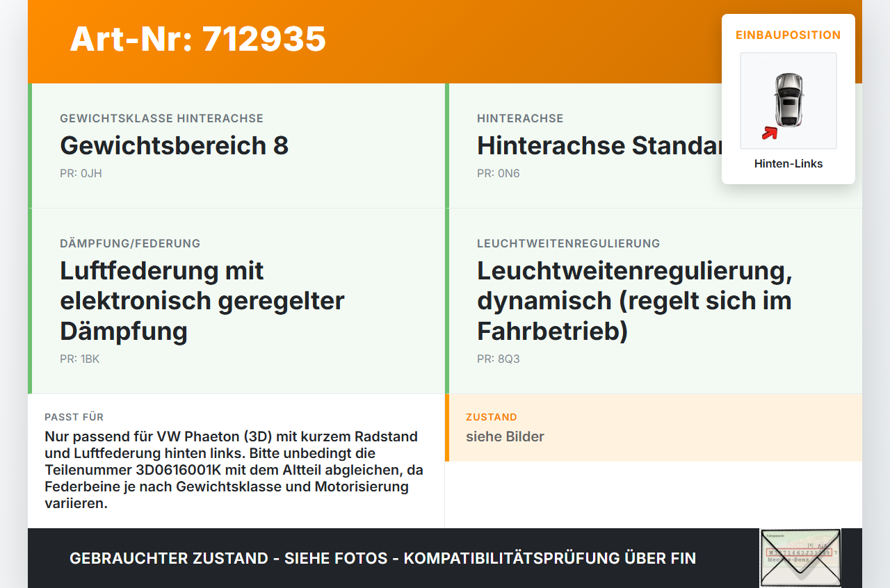Click the Leuchtweitenregulierung category label
Viewport: 890px width, 588px height.
pyautogui.click(x=569, y=244)
